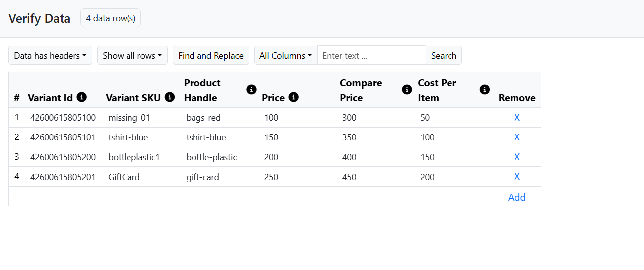Click the Search button
The height and width of the screenshot is (270, 644).
click(444, 55)
